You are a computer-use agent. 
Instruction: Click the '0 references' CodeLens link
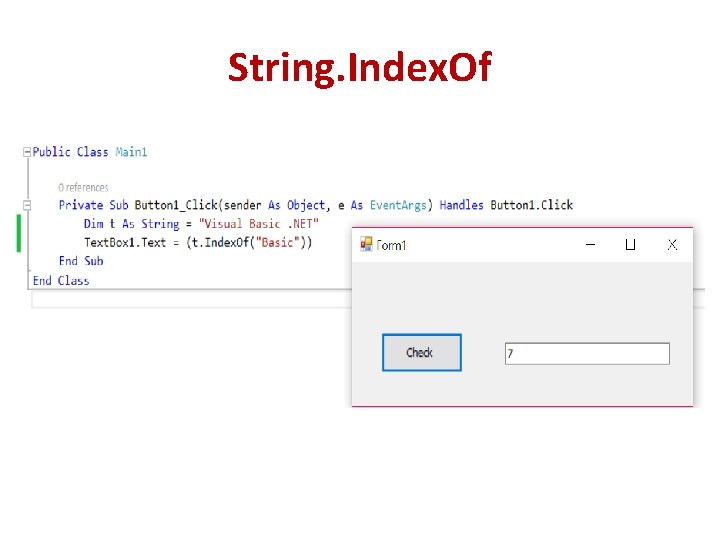pyautogui.click(x=83, y=187)
